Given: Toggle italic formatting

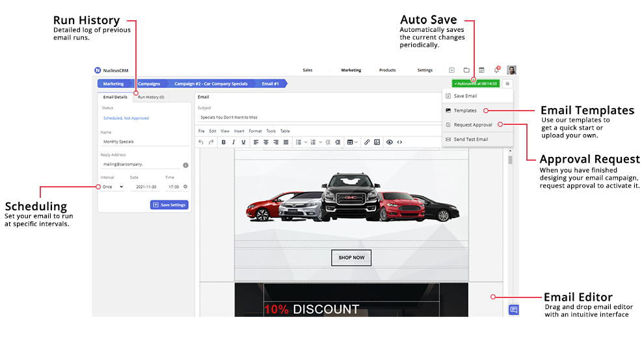Looking at the screenshot, I should click(234, 143).
